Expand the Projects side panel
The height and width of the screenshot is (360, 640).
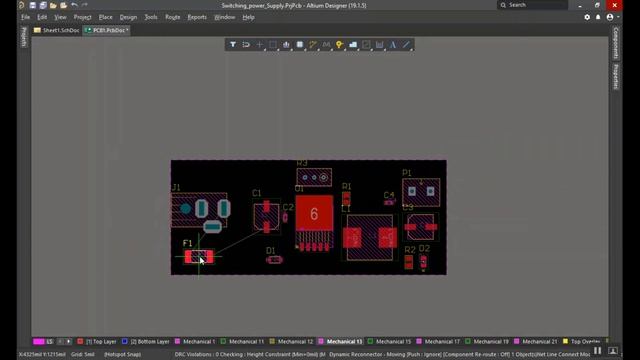(24, 37)
